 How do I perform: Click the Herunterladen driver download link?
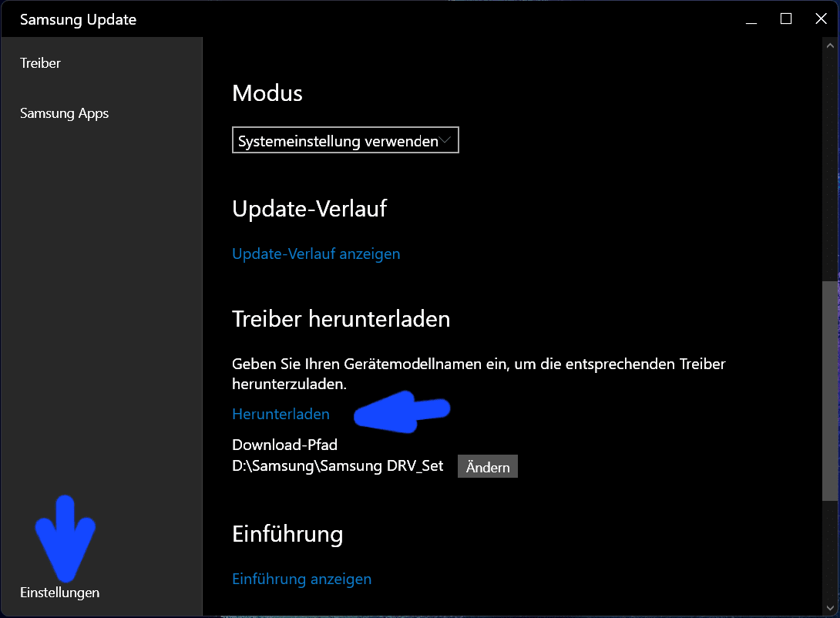click(x=281, y=414)
